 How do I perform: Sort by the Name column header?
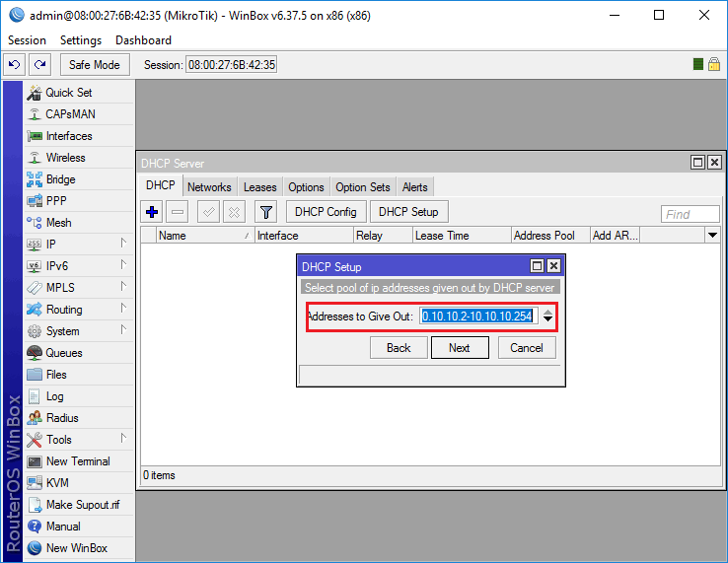(206, 236)
